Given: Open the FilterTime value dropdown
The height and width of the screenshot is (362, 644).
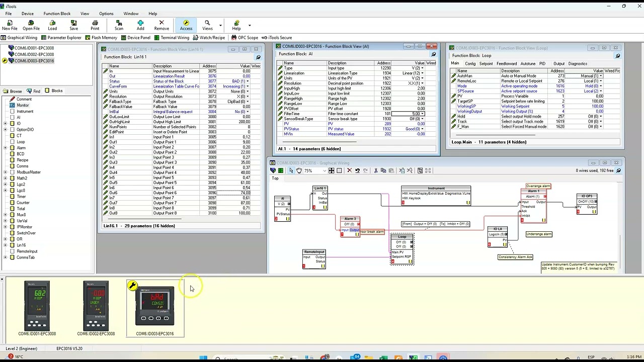Looking at the screenshot, I should click(x=423, y=114).
